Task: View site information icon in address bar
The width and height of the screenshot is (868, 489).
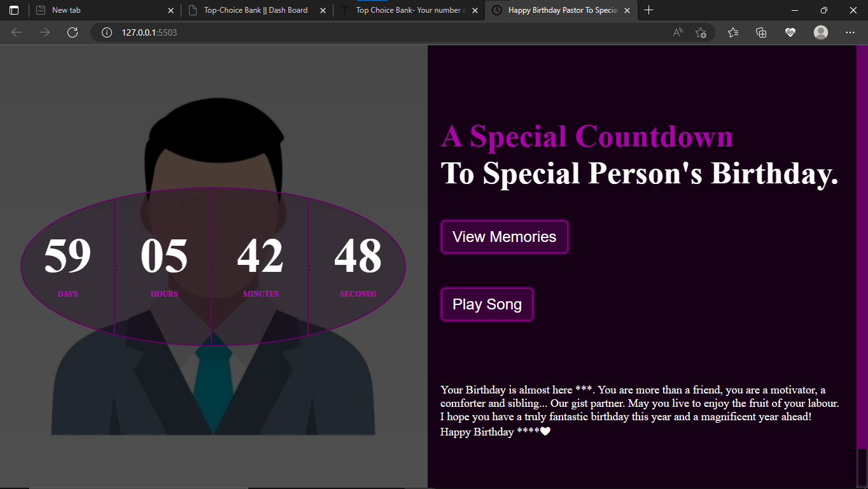Action: pyautogui.click(x=107, y=32)
